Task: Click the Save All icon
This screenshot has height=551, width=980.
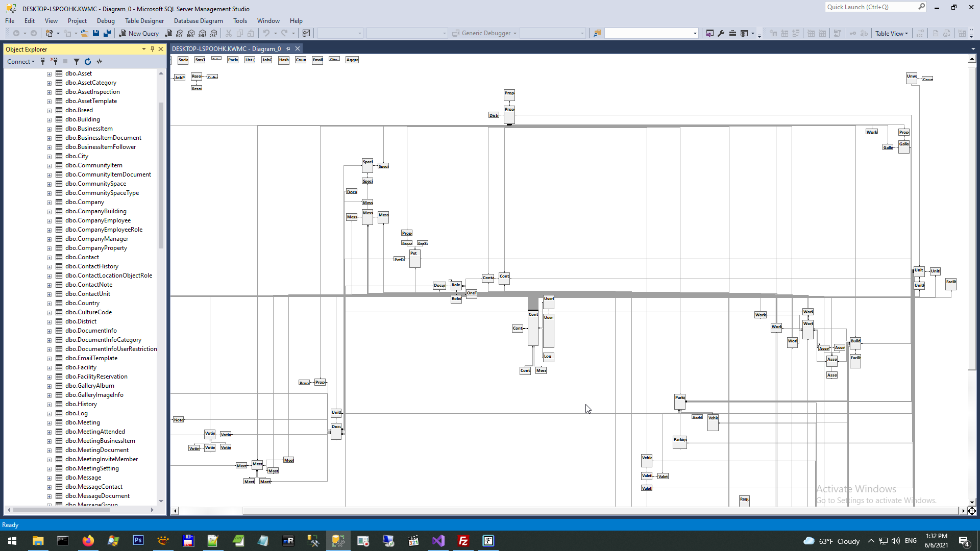Action: 107,34
